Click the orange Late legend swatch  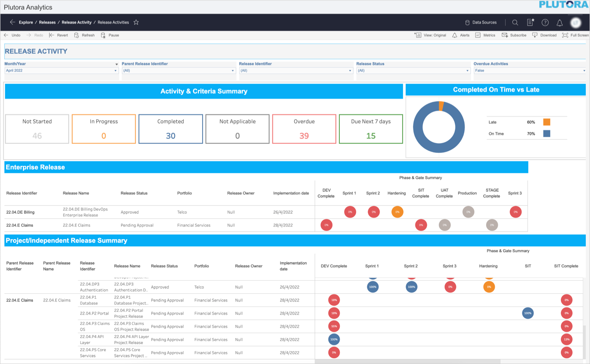546,122
